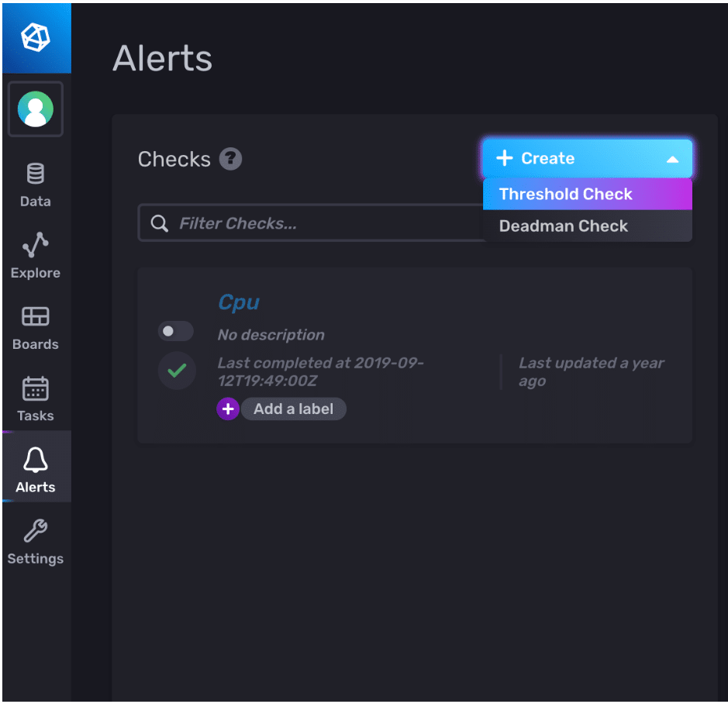The width and height of the screenshot is (728, 704).
Task: Click the Checks help question mark
Action: pos(231,159)
